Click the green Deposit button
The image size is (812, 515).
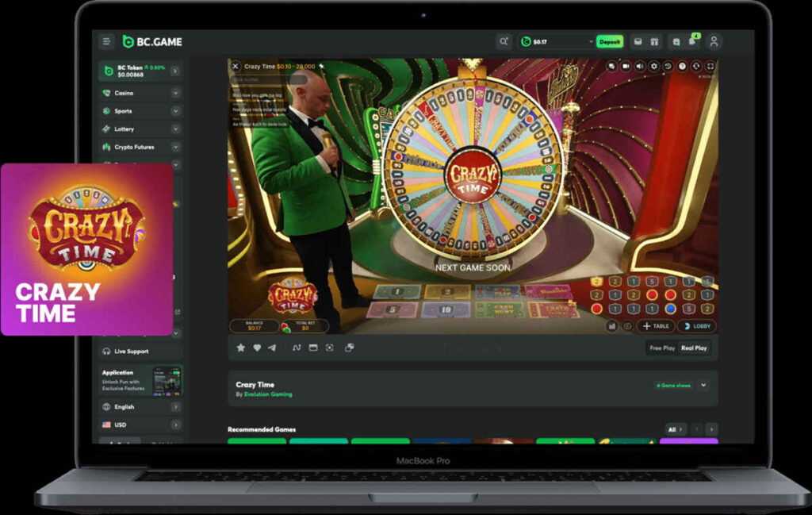pos(610,41)
